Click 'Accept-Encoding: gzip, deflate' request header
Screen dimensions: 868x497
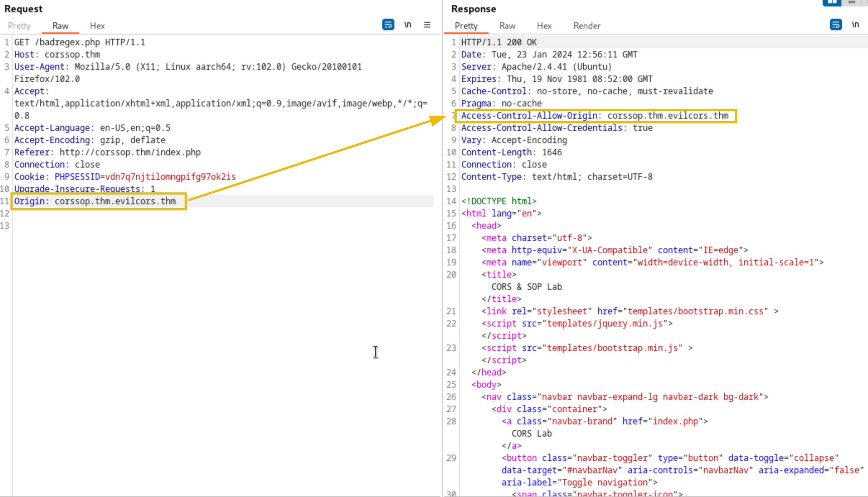point(90,140)
